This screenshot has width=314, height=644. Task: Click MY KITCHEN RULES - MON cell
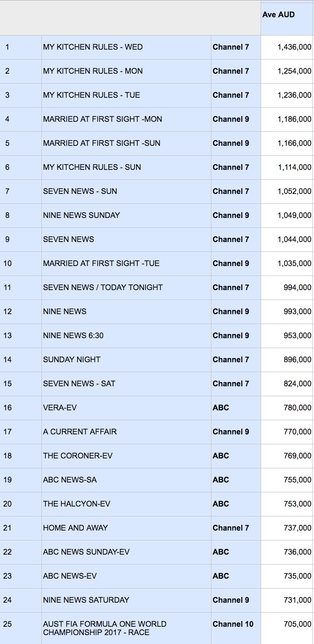click(x=126, y=71)
